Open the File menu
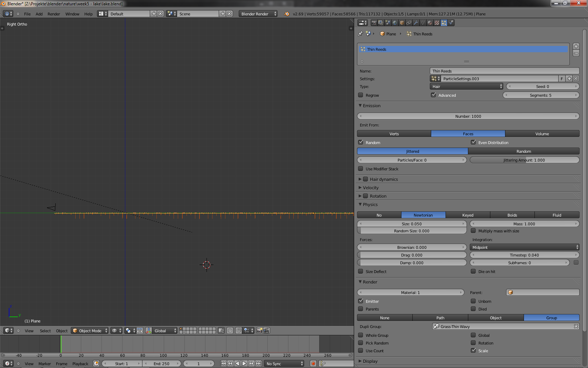 [27, 14]
